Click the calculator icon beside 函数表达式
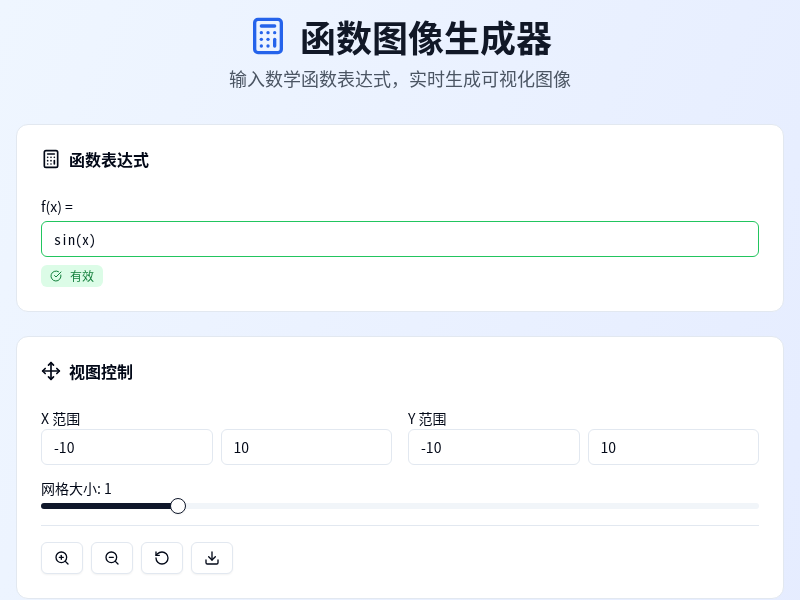800x600 pixels. click(51, 159)
